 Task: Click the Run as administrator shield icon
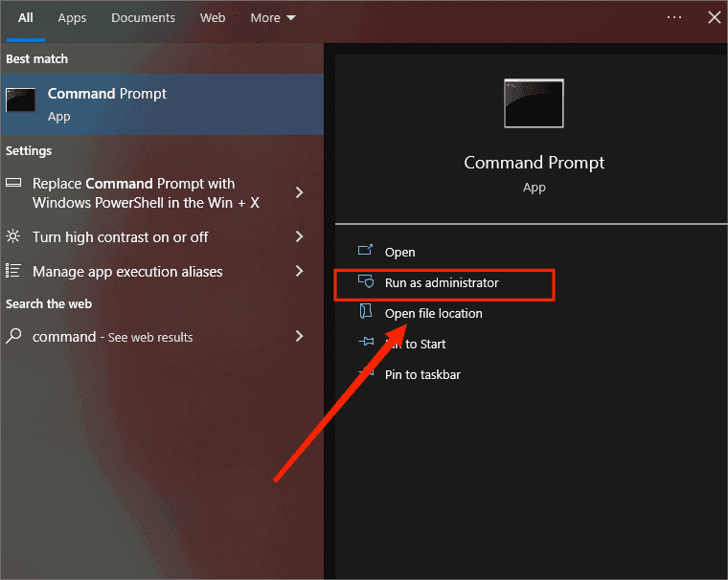coord(365,282)
